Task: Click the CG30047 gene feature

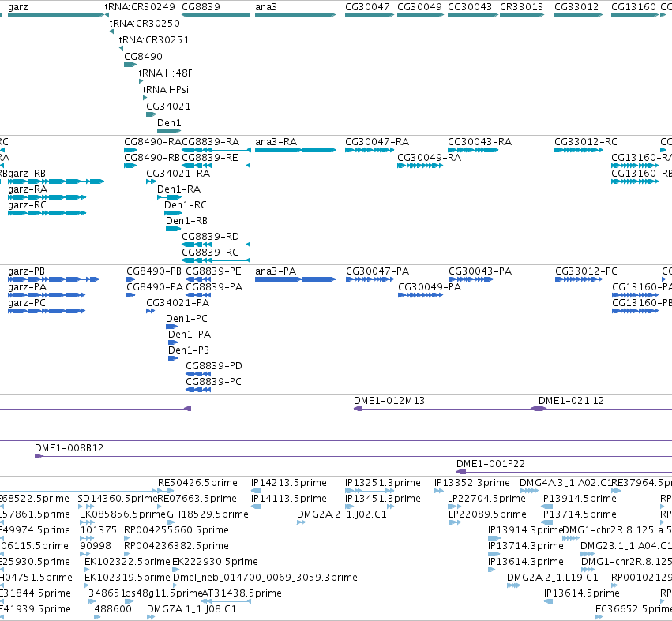Action: click(x=370, y=15)
